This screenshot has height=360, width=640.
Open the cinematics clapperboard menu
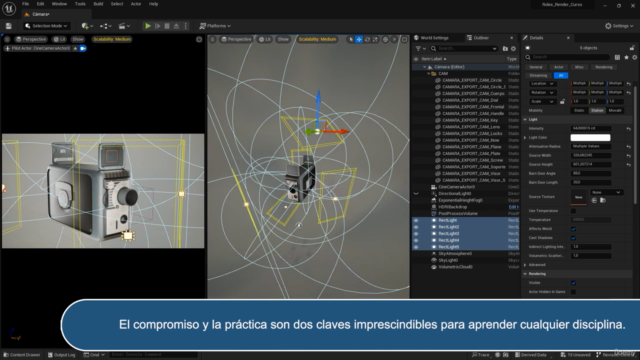(x=124, y=26)
